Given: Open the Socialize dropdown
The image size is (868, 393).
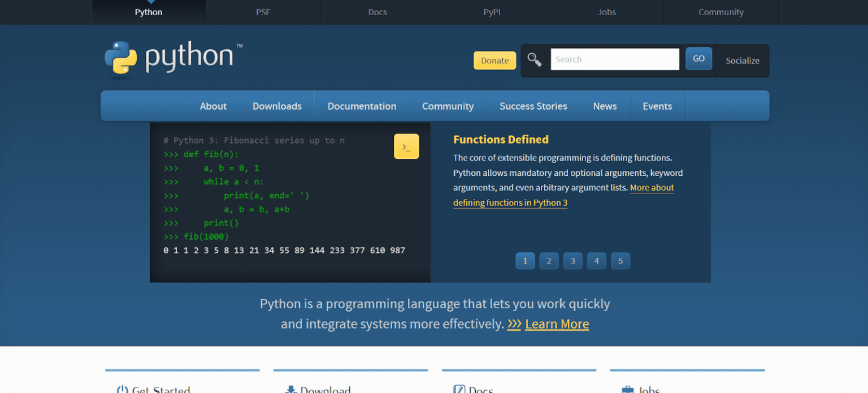Looking at the screenshot, I should [742, 61].
